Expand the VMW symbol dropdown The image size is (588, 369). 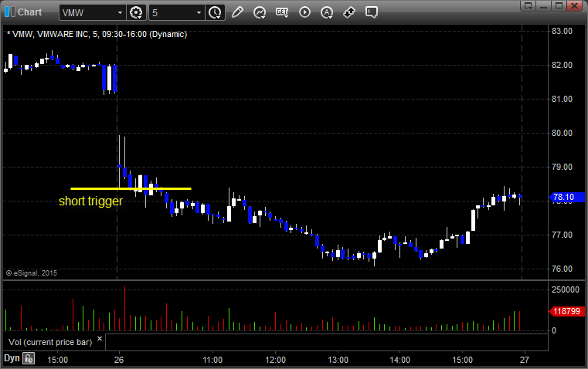pyautogui.click(x=119, y=12)
